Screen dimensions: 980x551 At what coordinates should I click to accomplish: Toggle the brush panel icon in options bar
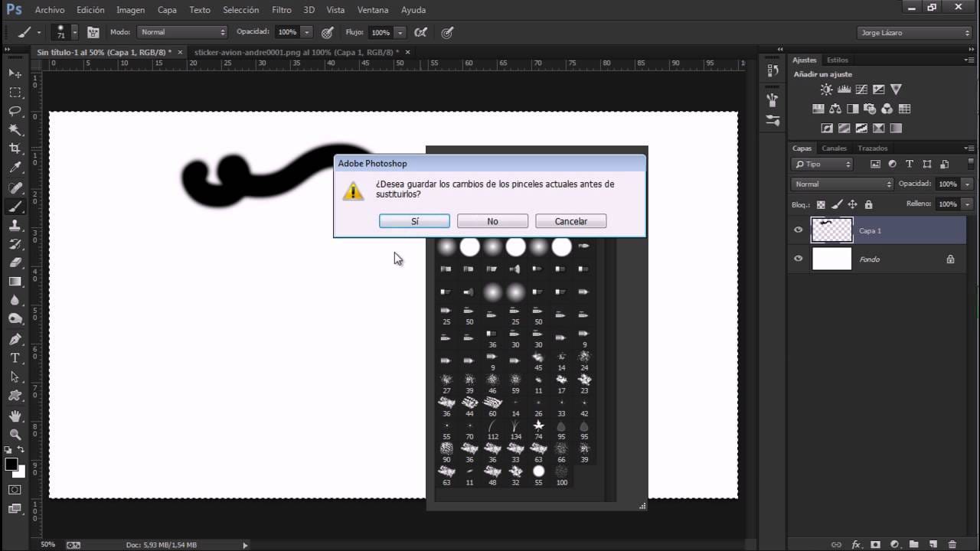[x=93, y=32]
